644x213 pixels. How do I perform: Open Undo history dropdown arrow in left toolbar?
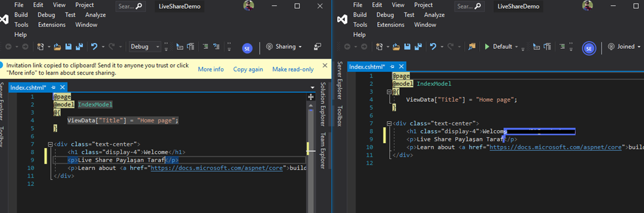click(x=102, y=47)
